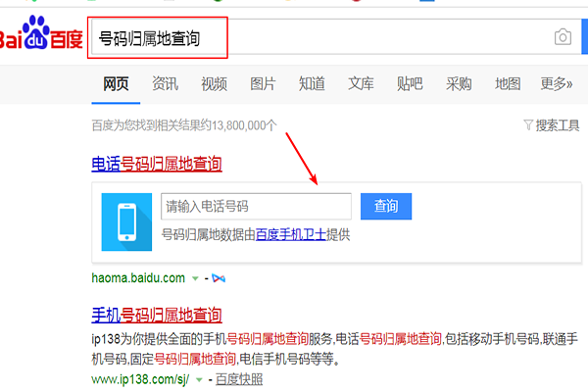The width and height of the screenshot is (588, 392).
Task: Open the 采购 tab
Action: coord(459,83)
